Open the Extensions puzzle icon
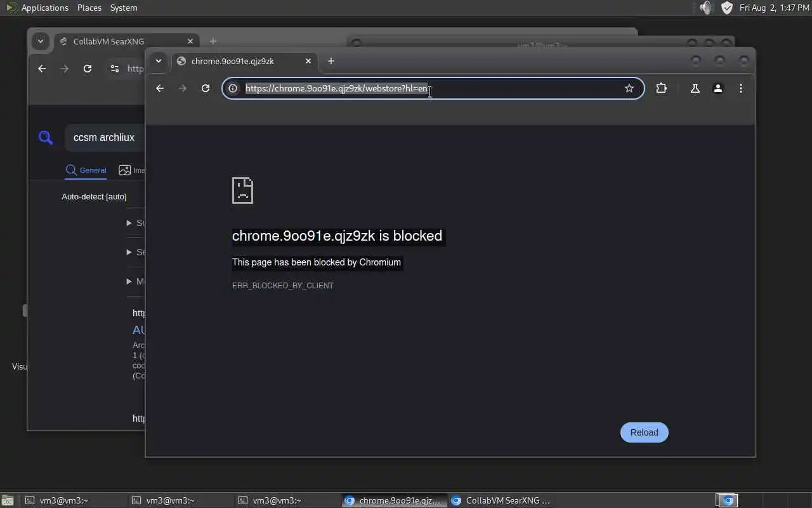812x508 pixels. [661, 88]
